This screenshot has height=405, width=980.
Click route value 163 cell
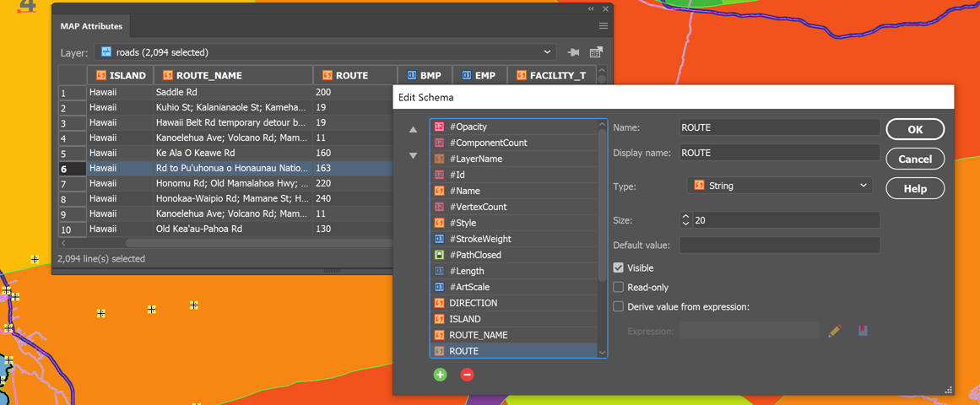[353, 168]
